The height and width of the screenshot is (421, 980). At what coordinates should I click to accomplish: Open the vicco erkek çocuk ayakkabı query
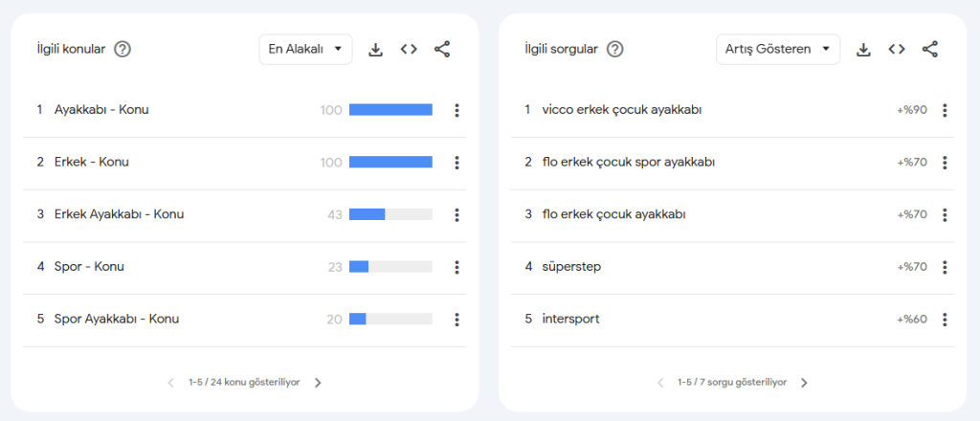point(621,110)
